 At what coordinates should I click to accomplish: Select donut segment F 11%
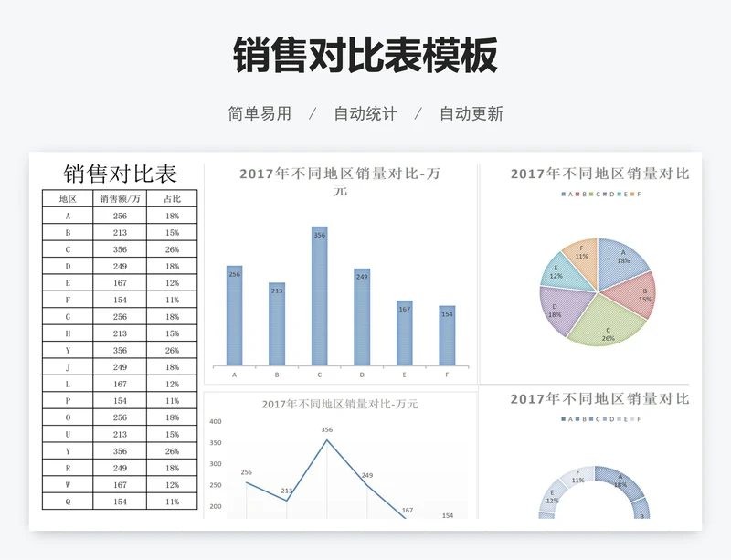point(577,477)
